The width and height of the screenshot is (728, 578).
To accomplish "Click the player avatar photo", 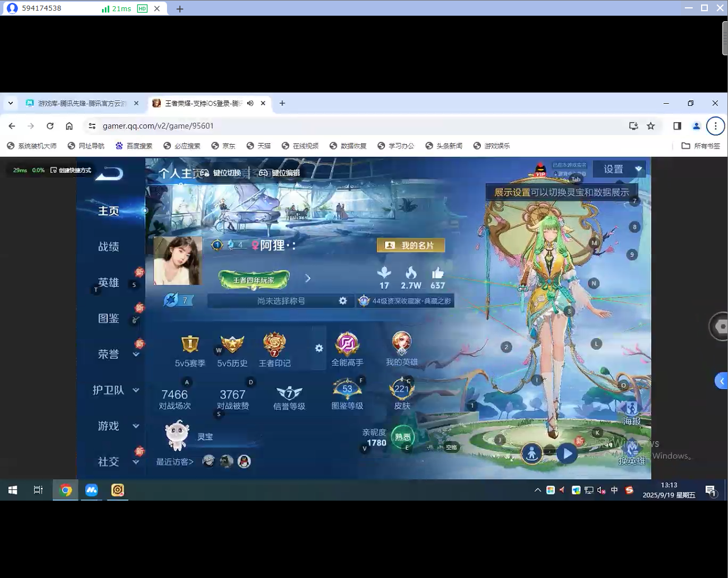I will [x=178, y=261].
